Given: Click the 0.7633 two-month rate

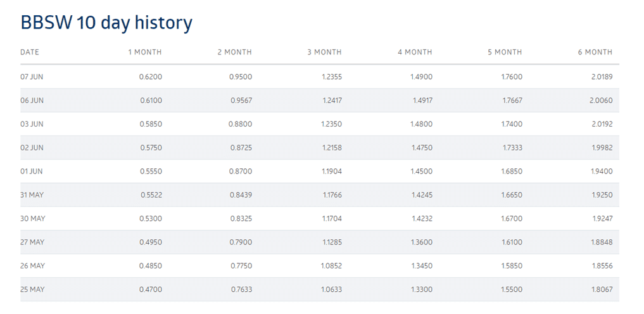Looking at the screenshot, I should [x=241, y=289].
